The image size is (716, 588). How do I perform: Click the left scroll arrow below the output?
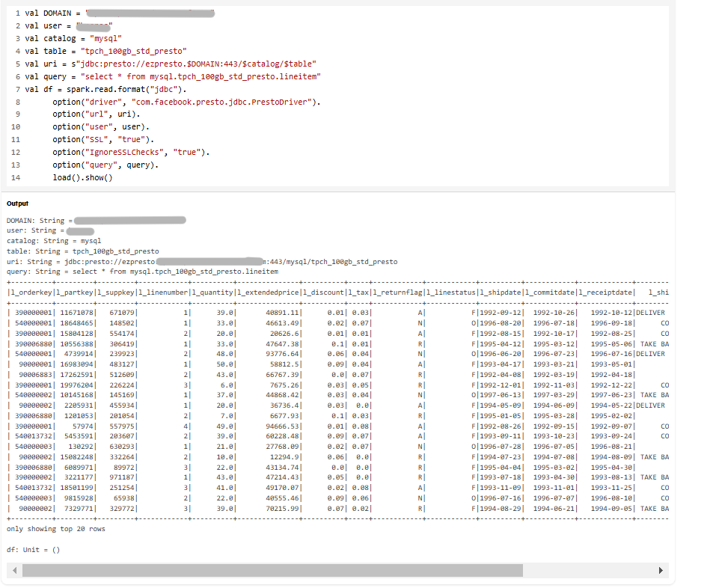tap(13, 570)
